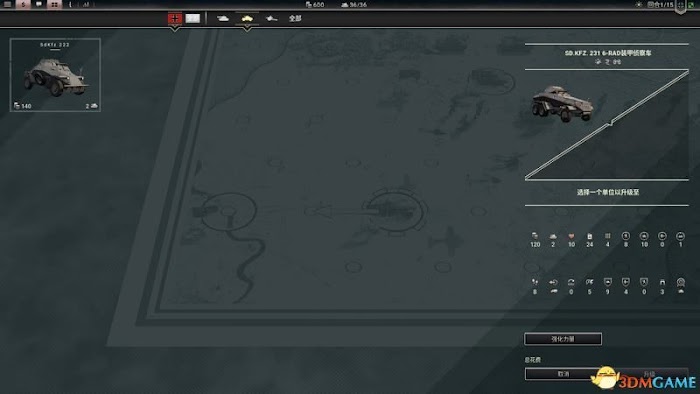Viewport: 700px width, 394px height.
Task: Click the range arc stat icon showing 0
Action: point(571,282)
